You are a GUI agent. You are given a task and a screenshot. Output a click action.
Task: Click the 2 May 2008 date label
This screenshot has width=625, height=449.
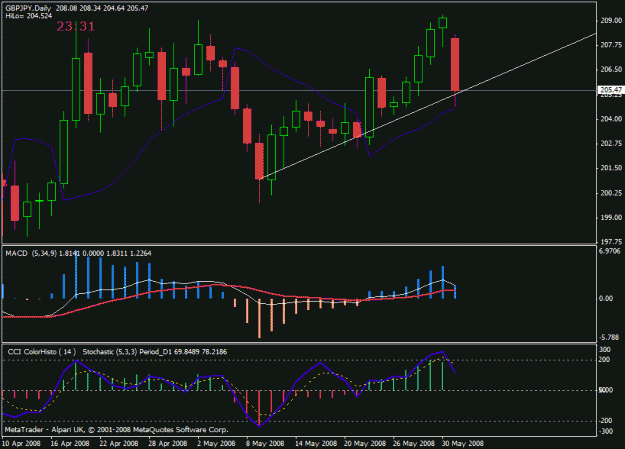(x=216, y=443)
